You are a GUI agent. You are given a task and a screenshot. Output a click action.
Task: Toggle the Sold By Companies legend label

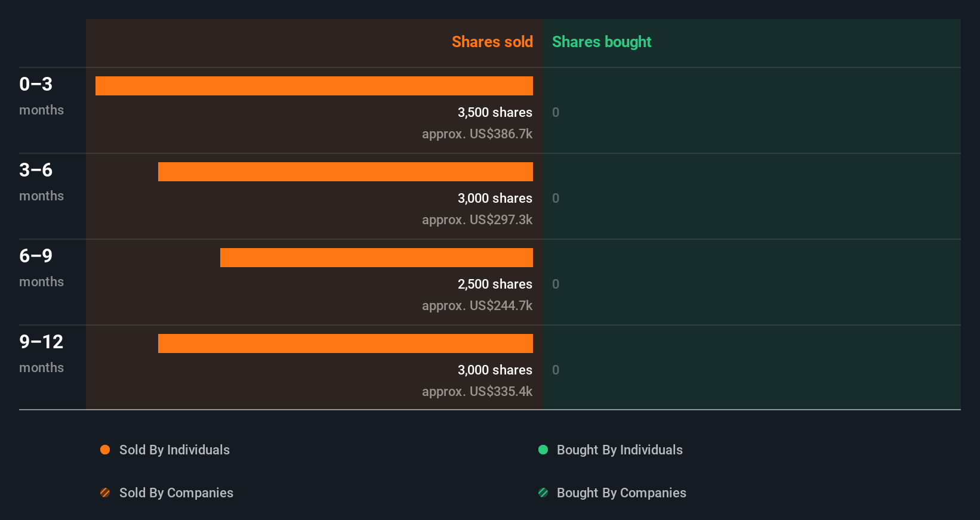tap(176, 493)
